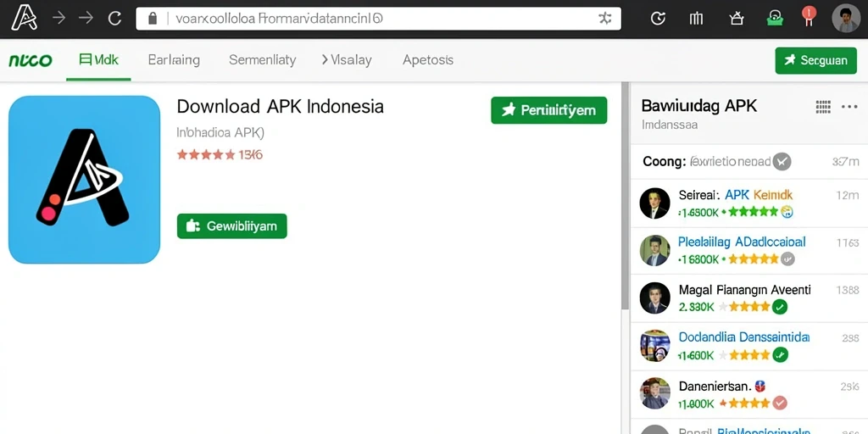Click the green Gewibliyam button

232,225
